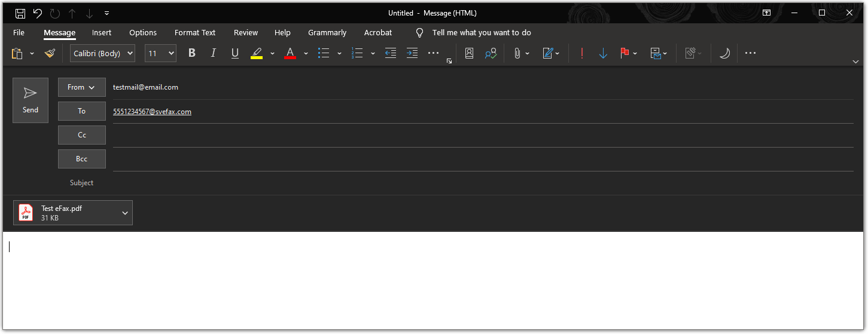
Task: Click into the Bcc address field
Action: (x=483, y=160)
